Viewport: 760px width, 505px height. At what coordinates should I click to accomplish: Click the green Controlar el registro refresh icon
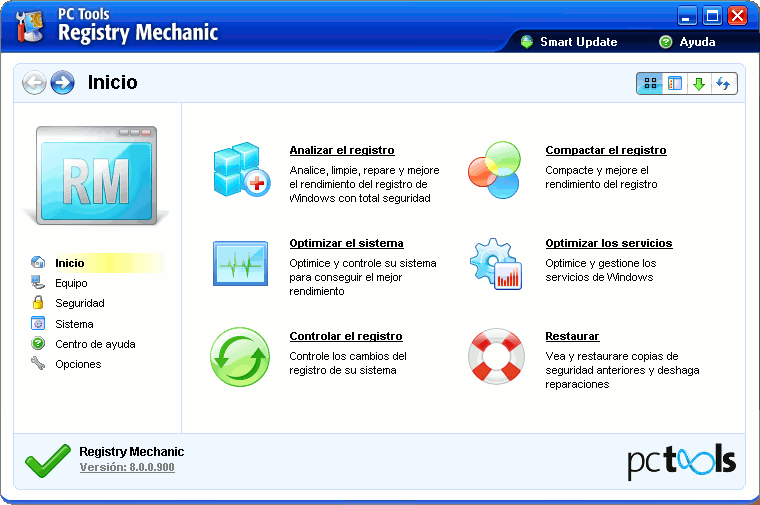click(x=240, y=357)
